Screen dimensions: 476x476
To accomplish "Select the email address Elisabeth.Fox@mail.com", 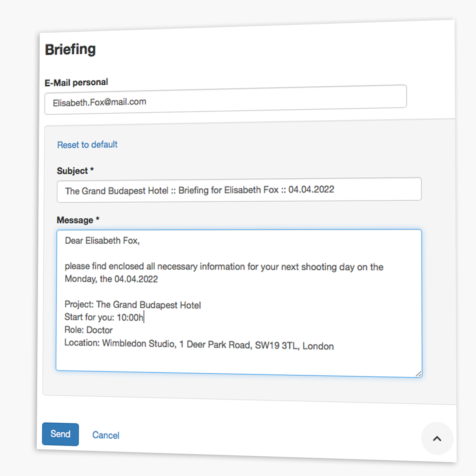I will tap(100, 102).
